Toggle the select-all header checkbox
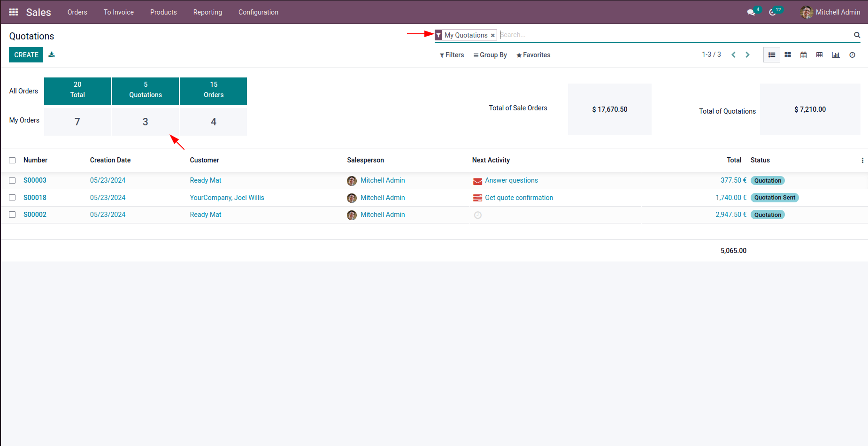This screenshot has height=446, width=868. [12, 161]
